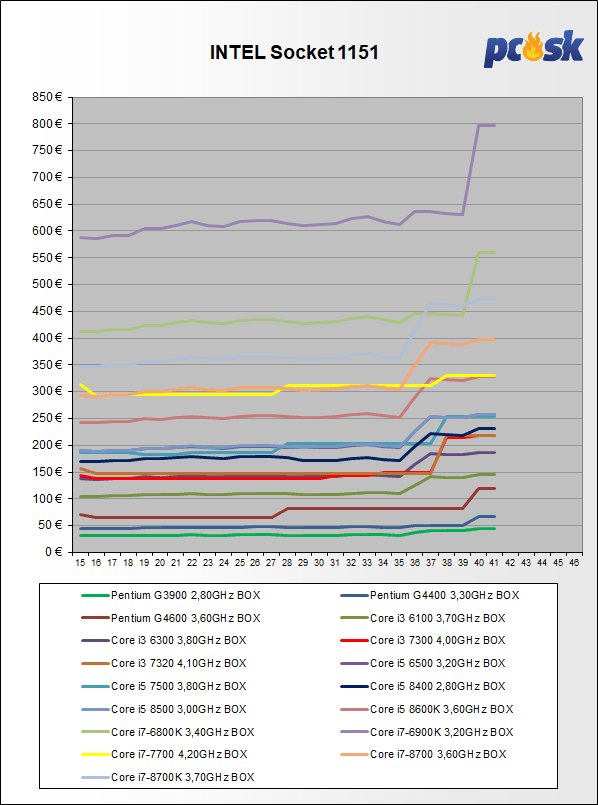The height and width of the screenshot is (805, 598).
Task: Click the 600 € y-axis label
Action: click(x=49, y=231)
